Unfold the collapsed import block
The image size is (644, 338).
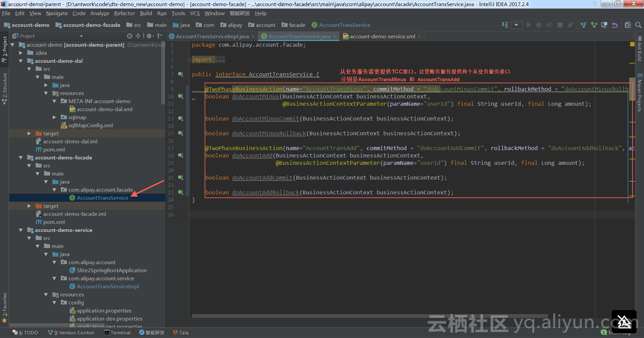coord(189,59)
